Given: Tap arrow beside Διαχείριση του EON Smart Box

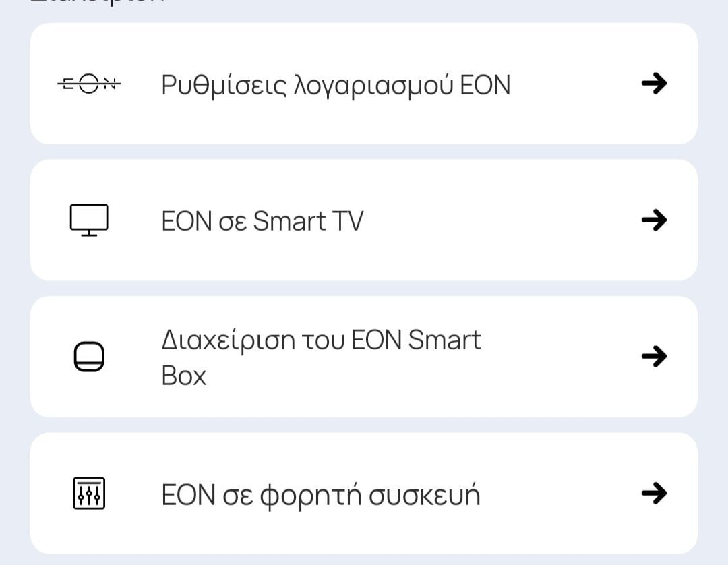Looking at the screenshot, I should 654,357.
